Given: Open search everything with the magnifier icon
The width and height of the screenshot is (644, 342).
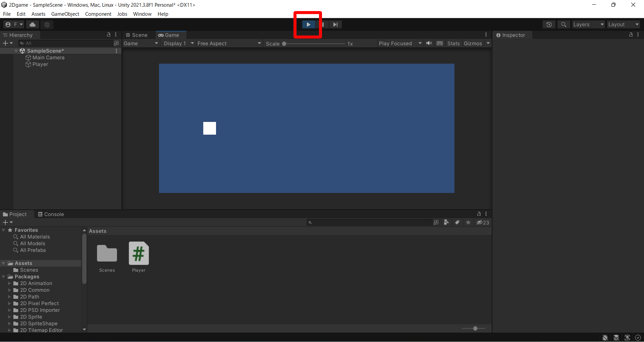Looking at the screenshot, I should [563, 24].
